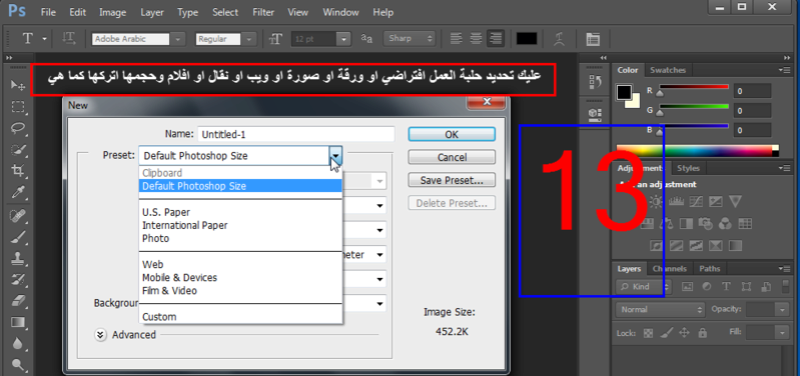Screen dimensions: 800x376
Task: Add a Color Lookup adjustment
Action: 745,223
